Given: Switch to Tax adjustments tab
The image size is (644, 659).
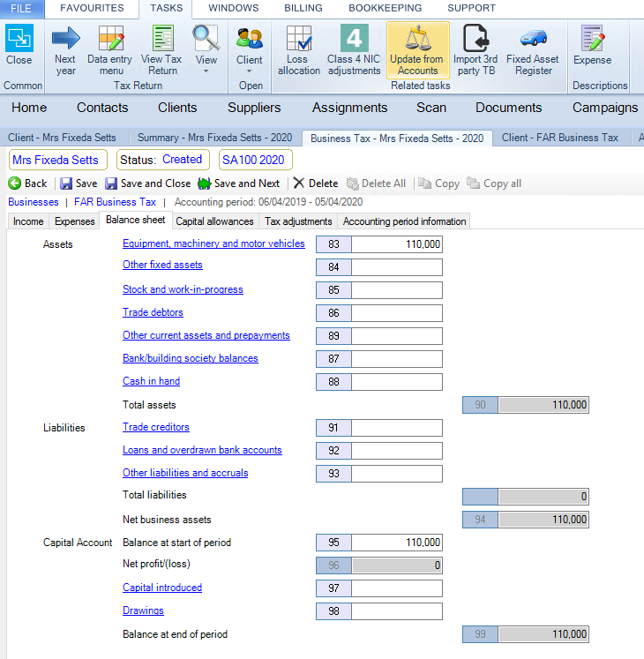Looking at the screenshot, I should 298,221.
